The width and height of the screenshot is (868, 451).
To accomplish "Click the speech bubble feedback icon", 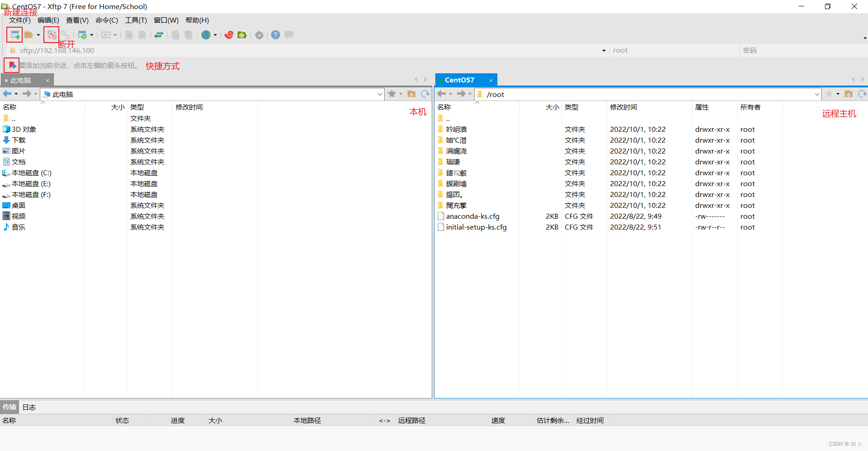I will pos(289,34).
